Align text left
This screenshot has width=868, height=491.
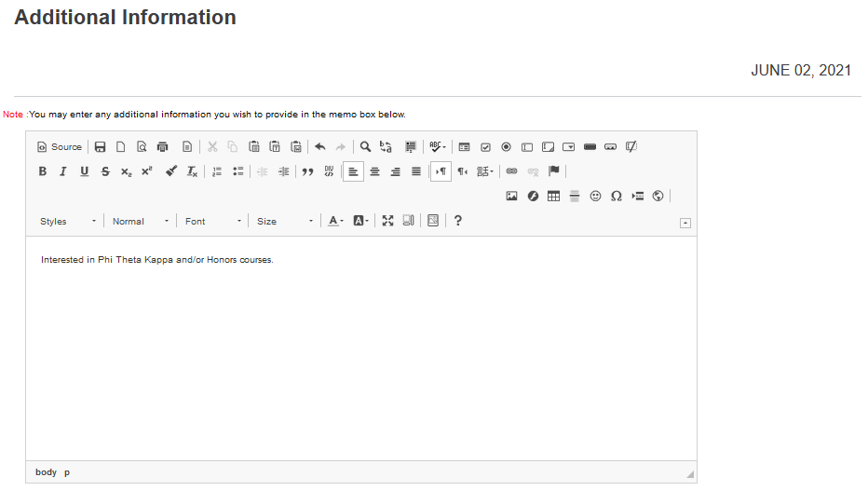coord(353,171)
